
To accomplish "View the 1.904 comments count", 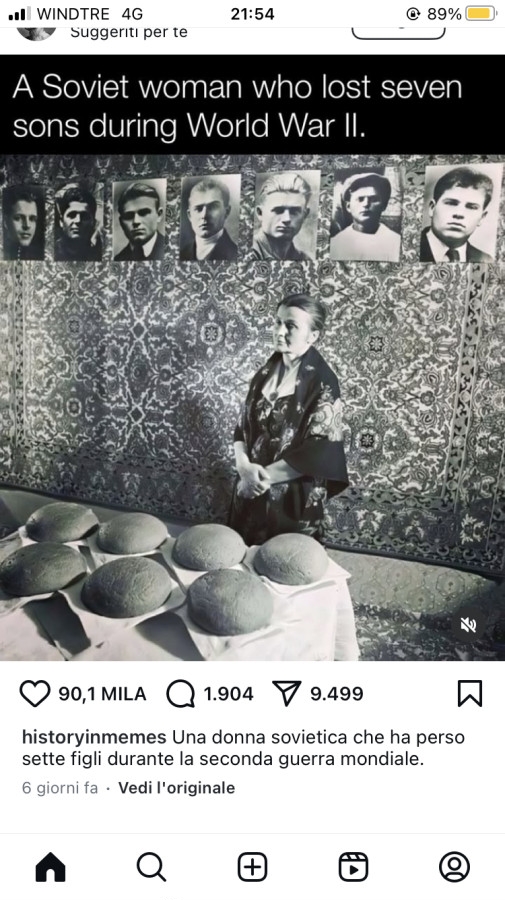I will point(228,693).
